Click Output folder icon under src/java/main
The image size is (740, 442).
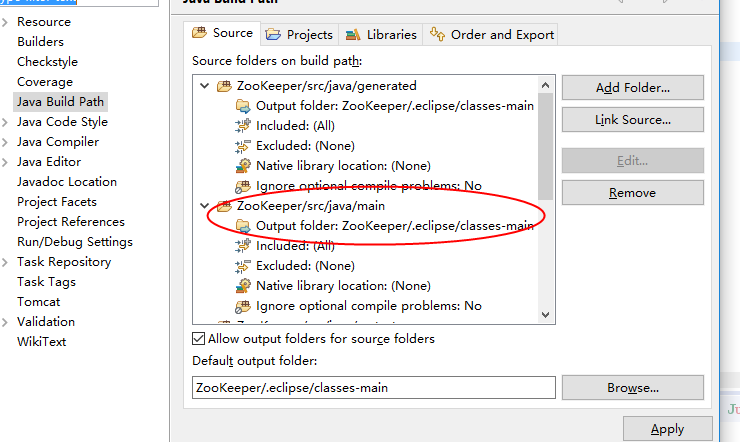click(243, 226)
